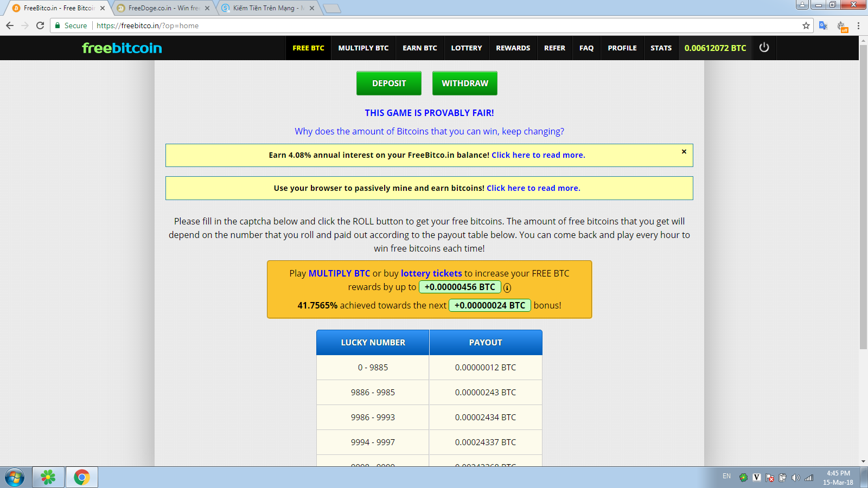Open the EN language indicator
Image resolution: width=868 pixels, height=488 pixels.
click(x=726, y=476)
